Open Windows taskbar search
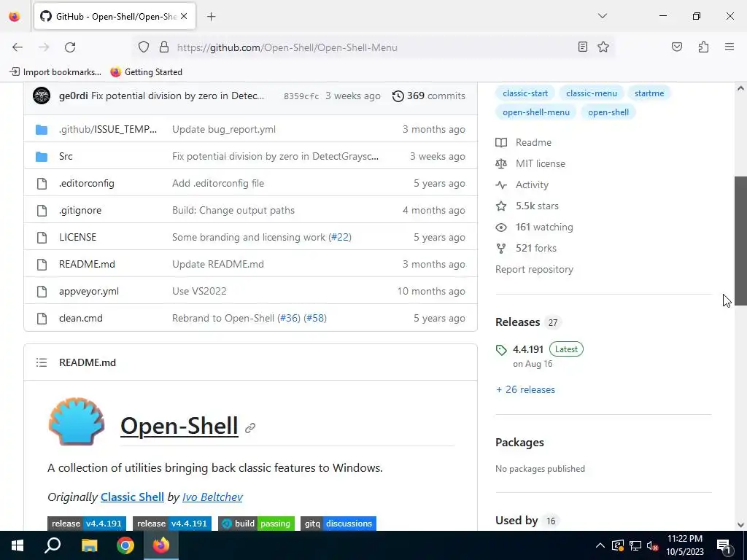The height and width of the screenshot is (560, 747). point(53,545)
